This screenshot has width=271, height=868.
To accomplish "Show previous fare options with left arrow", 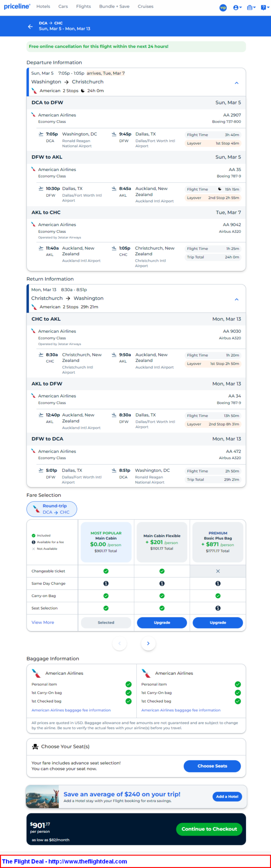I will (119, 644).
